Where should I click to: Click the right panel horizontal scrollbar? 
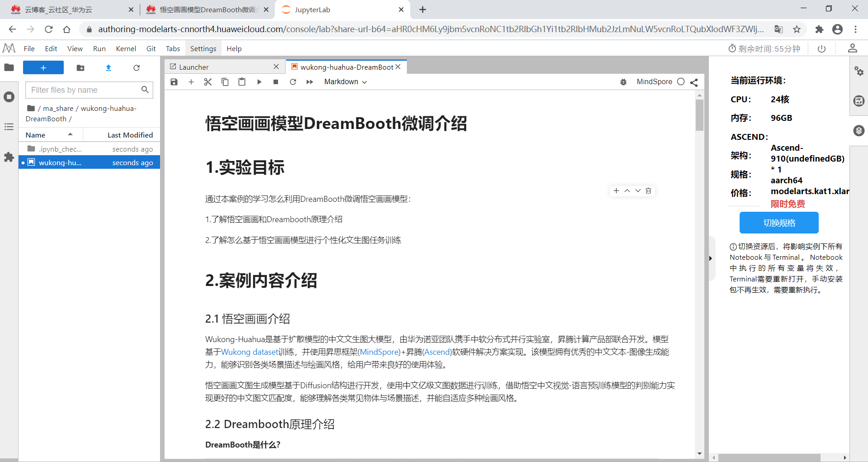pyautogui.click(x=769, y=457)
